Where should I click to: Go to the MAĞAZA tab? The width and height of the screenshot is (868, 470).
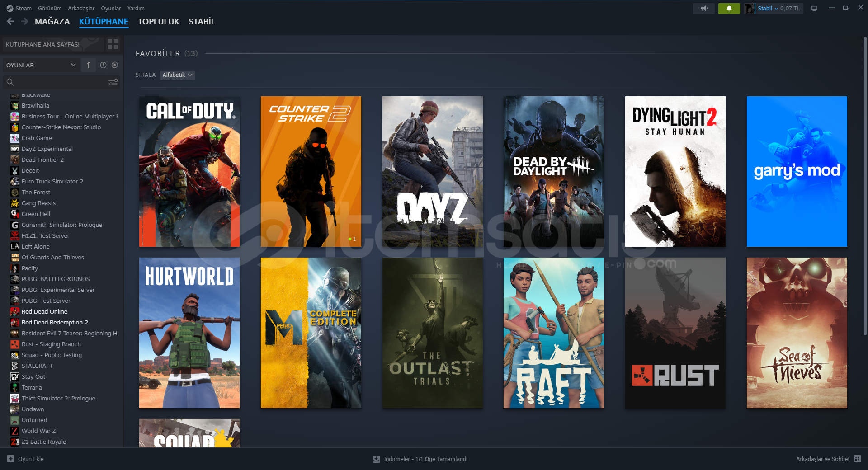tap(52, 21)
